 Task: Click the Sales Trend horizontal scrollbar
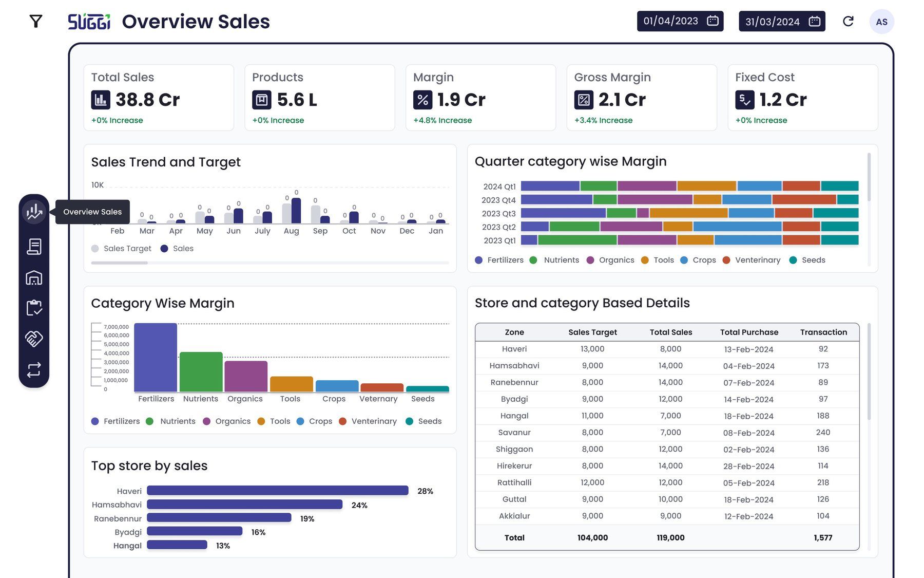coord(119,263)
